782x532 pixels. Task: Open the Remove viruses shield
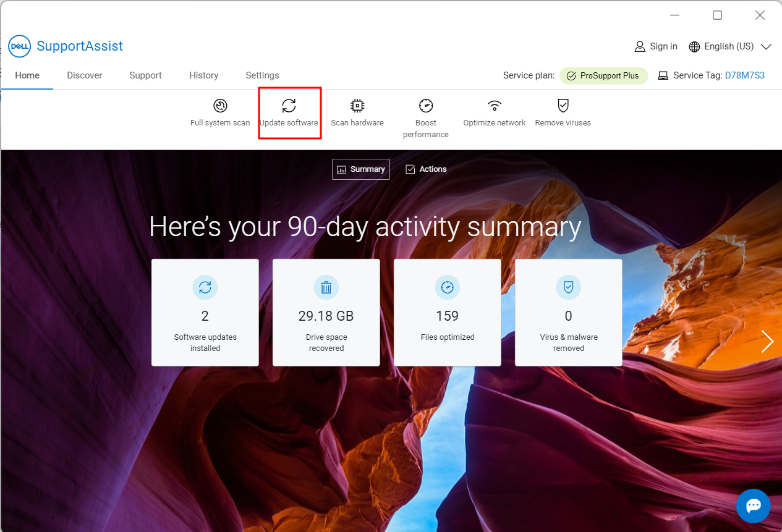563,106
